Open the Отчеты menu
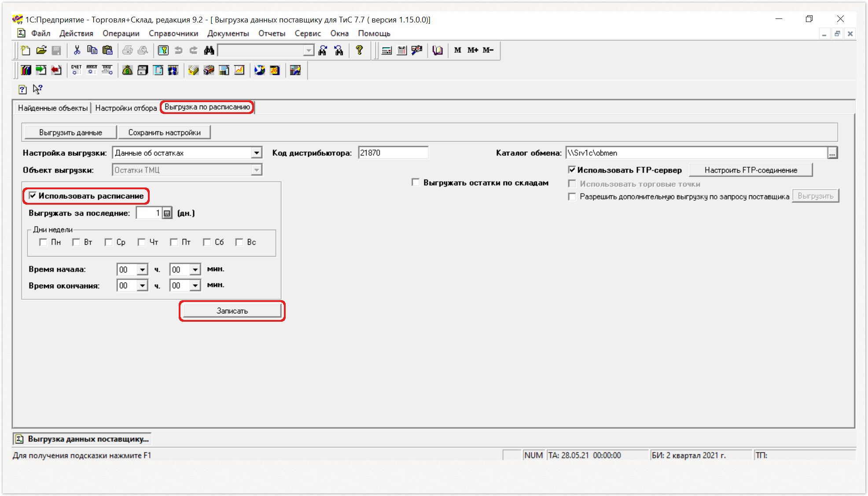Viewport: 868px width, 496px height. (x=272, y=33)
